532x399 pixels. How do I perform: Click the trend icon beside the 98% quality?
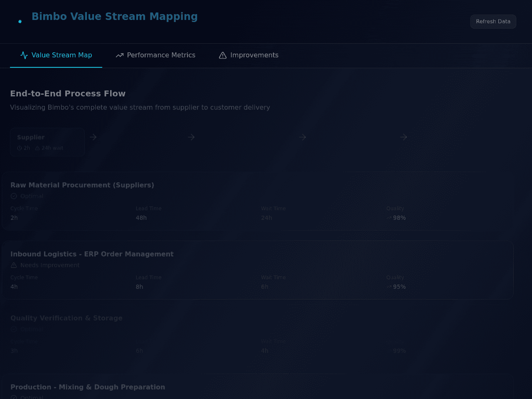389,218
